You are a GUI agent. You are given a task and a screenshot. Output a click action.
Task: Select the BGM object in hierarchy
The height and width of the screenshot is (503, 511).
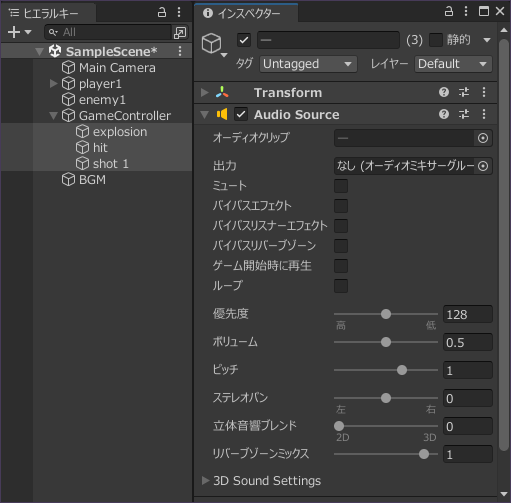[x=92, y=180]
